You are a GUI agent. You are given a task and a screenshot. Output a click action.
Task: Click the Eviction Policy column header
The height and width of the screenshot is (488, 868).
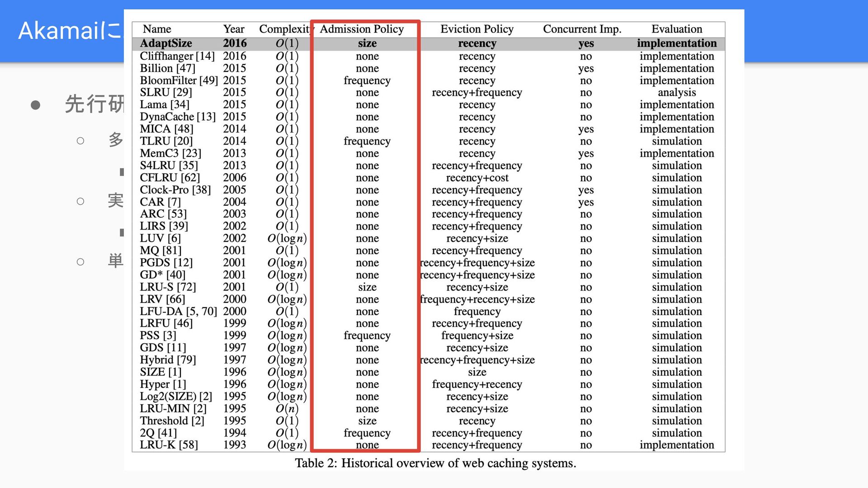(x=477, y=29)
